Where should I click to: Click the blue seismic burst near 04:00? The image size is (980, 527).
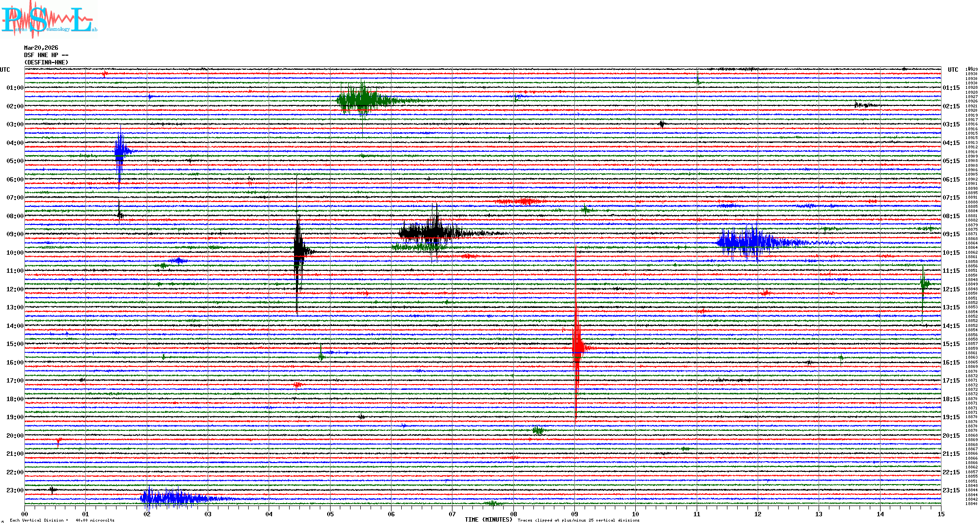120,151
